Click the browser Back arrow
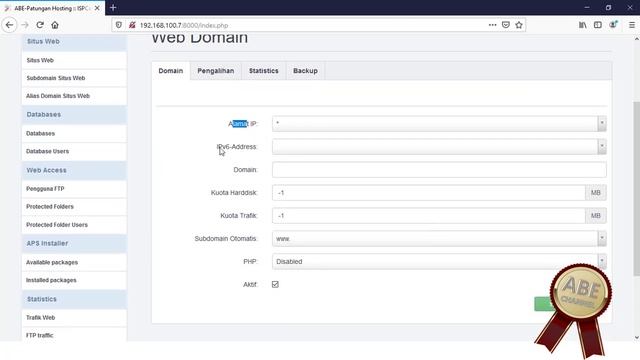 click(x=9, y=25)
